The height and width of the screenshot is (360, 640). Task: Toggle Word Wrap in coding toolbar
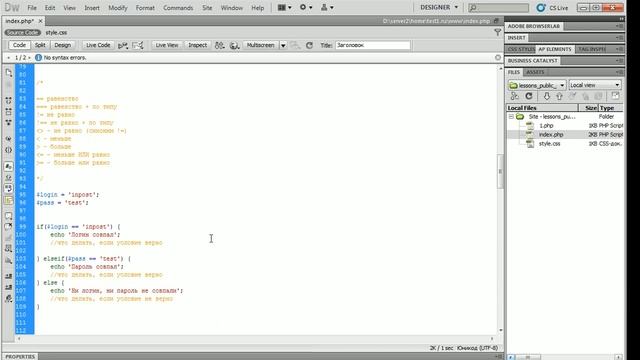pyautogui.click(x=9, y=189)
